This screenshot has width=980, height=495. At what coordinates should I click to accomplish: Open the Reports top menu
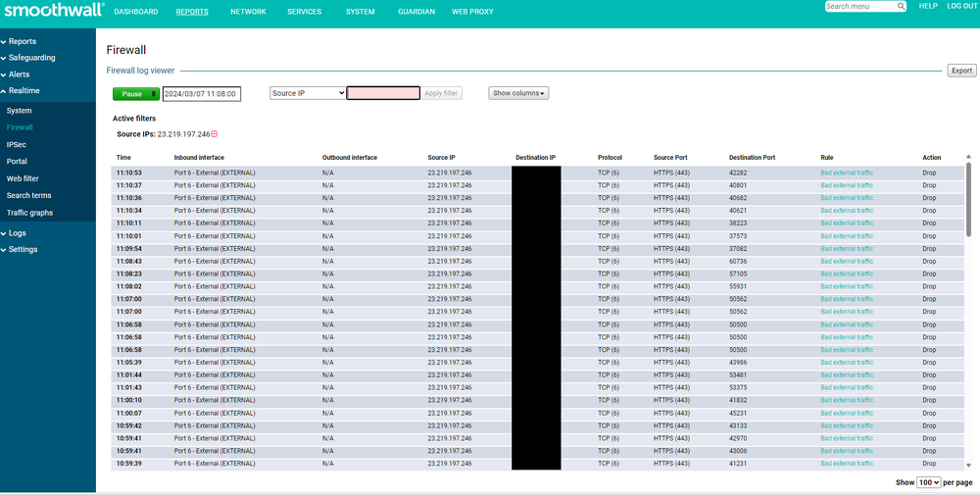pos(192,12)
